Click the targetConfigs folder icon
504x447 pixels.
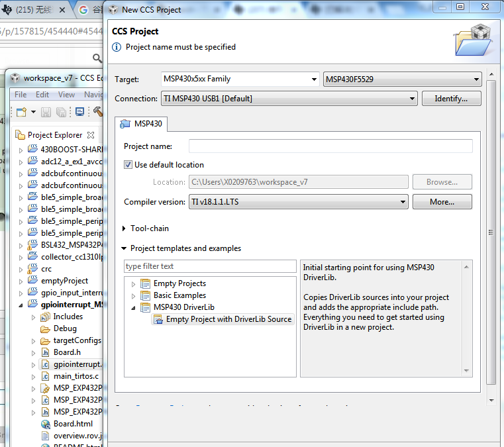click(45, 340)
